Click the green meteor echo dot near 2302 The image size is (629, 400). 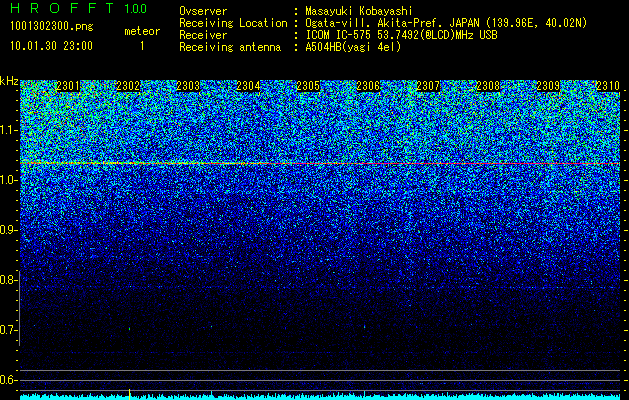130,329
